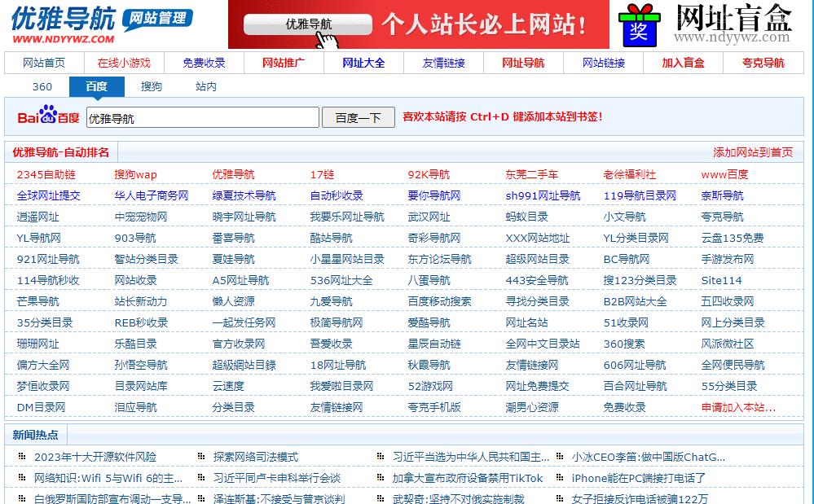Open REB秒收录 link
814x504 pixels.
coord(141,322)
